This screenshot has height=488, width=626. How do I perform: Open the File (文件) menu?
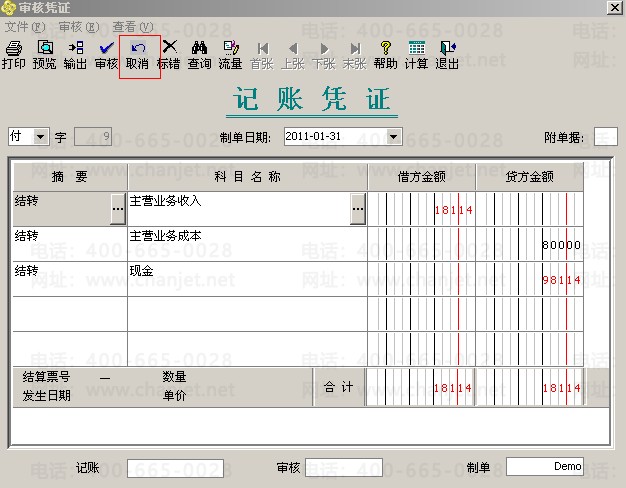pyautogui.click(x=24, y=27)
